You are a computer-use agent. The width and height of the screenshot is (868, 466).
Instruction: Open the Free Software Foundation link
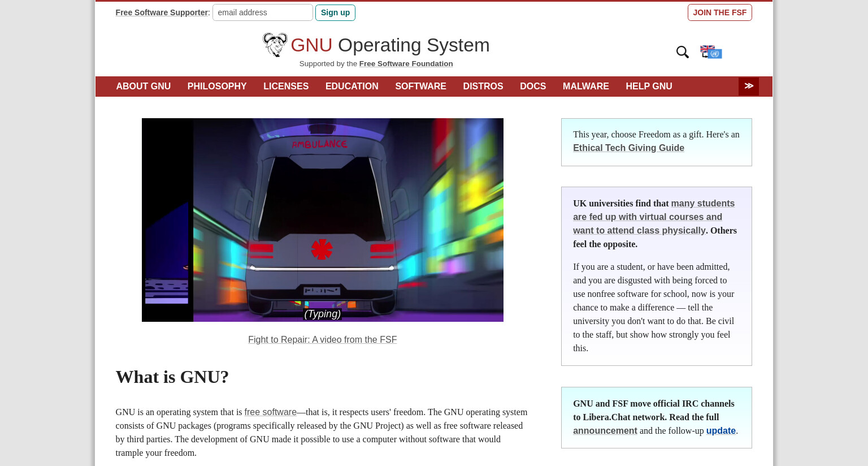coord(406,64)
